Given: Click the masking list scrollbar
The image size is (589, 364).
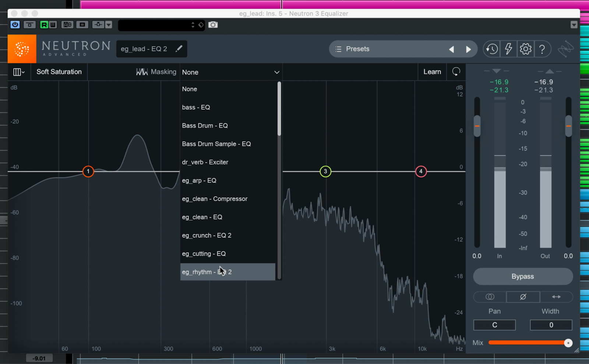Looking at the screenshot, I should pyautogui.click(x=279, y=109).
